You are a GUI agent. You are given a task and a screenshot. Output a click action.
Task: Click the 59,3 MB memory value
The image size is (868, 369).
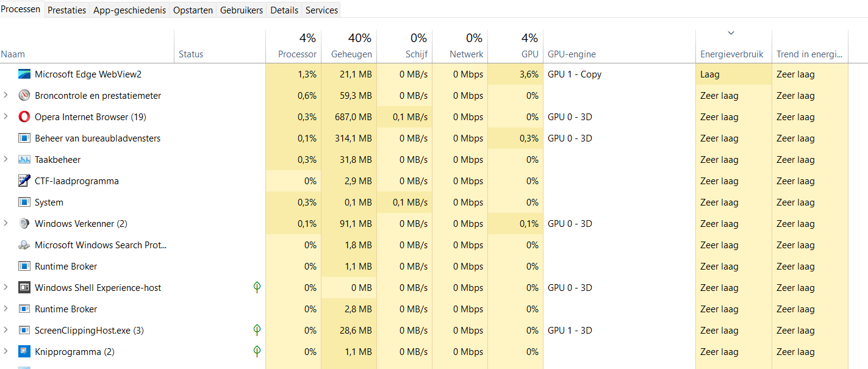tap(349, 96)
